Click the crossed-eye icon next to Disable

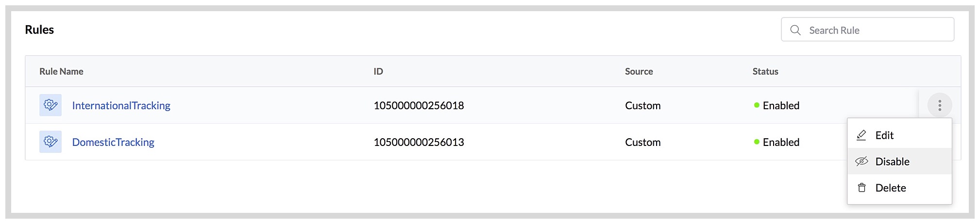click(862, 161)
